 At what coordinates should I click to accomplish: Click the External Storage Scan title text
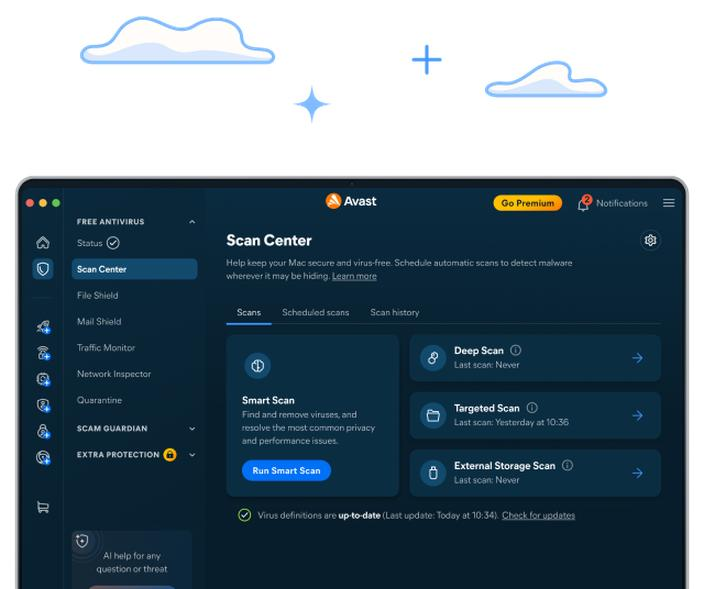(x=505, y=466)
